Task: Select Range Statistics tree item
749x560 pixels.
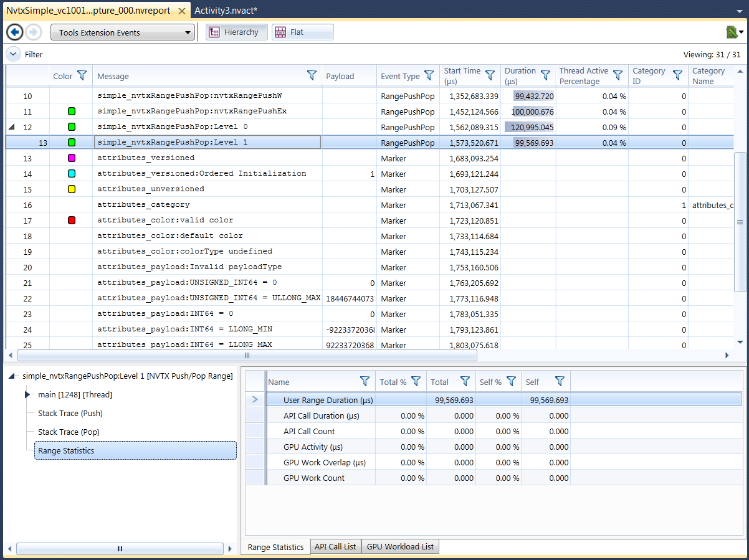Action: pyautogui.click(x=135, y=450)
